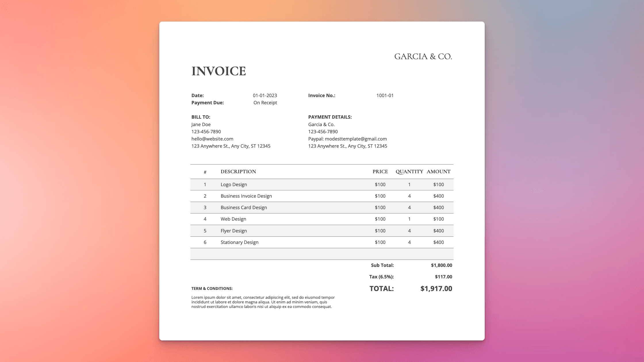Click the email hello@website.com
Image resolution: width=644 pixels, height=362 pixels.
pyautogui.click(x=212, y=139)
